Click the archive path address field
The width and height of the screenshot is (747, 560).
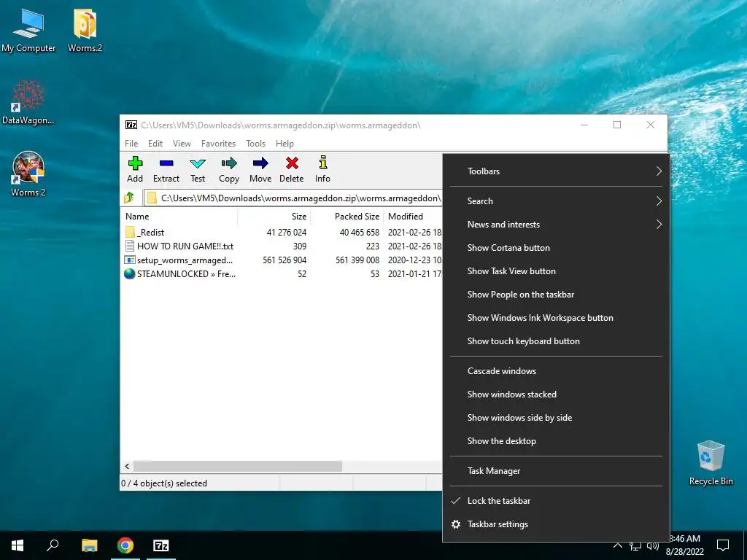293,198
